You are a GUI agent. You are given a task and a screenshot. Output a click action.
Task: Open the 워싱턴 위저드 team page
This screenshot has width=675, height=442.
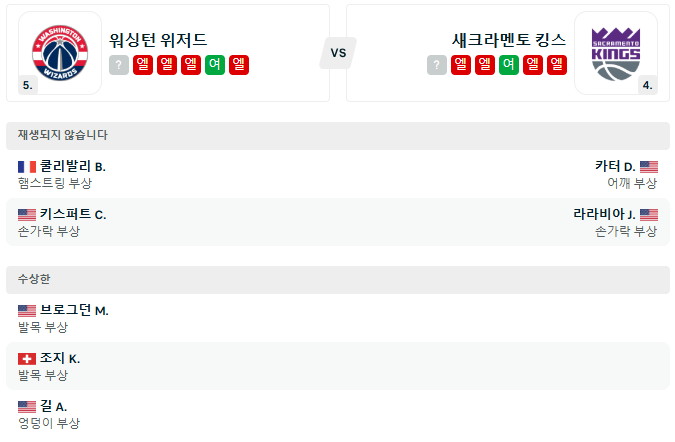coord(159,41)
